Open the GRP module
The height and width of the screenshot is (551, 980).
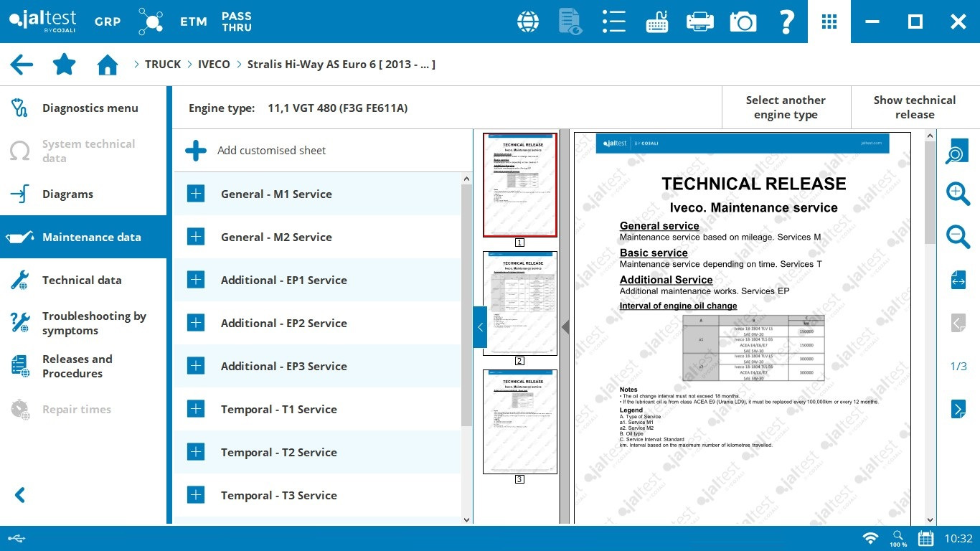(x=108, y=22)
